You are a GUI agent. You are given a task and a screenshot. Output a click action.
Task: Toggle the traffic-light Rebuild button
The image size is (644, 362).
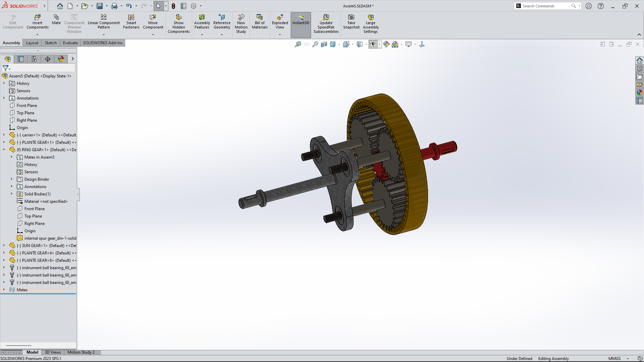coord(173,6)
